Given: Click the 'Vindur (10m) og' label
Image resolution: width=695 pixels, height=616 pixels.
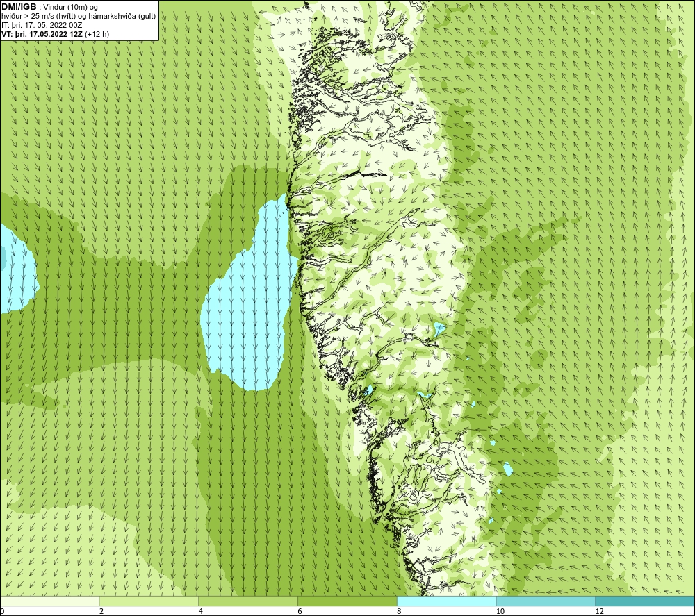Looking at the screenshot, I should click(72, 8).
